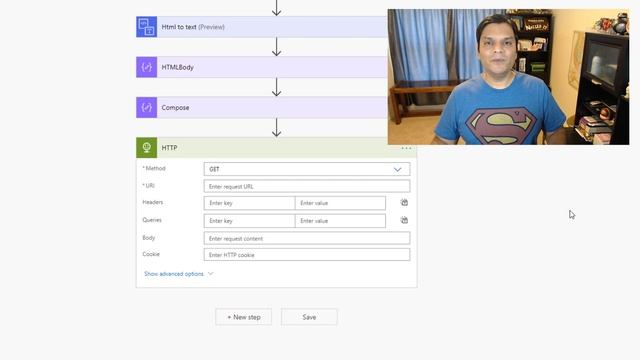The height and width of the screenshot is (360, 640).
Task: Save the flow
Action: (x=309, y=317)
